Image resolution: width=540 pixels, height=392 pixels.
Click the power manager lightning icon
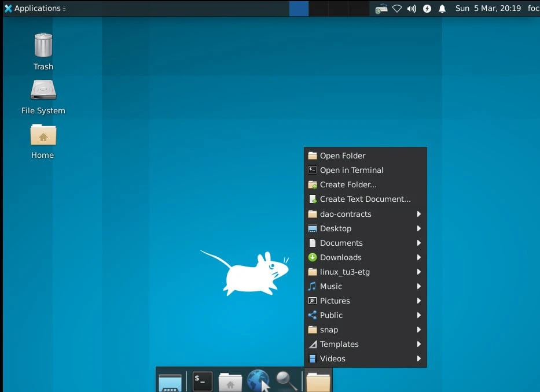pos(427,9)
